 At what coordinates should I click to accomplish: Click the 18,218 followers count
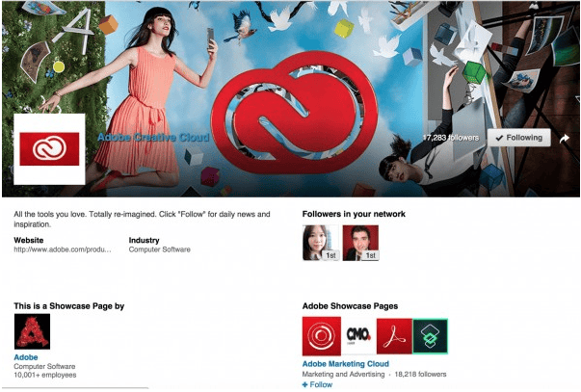[x=420, y=375]
